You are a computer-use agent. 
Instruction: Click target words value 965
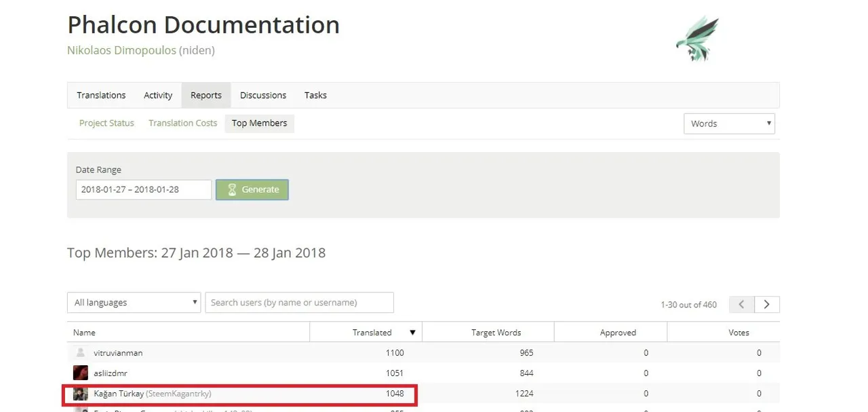[527, 353]
